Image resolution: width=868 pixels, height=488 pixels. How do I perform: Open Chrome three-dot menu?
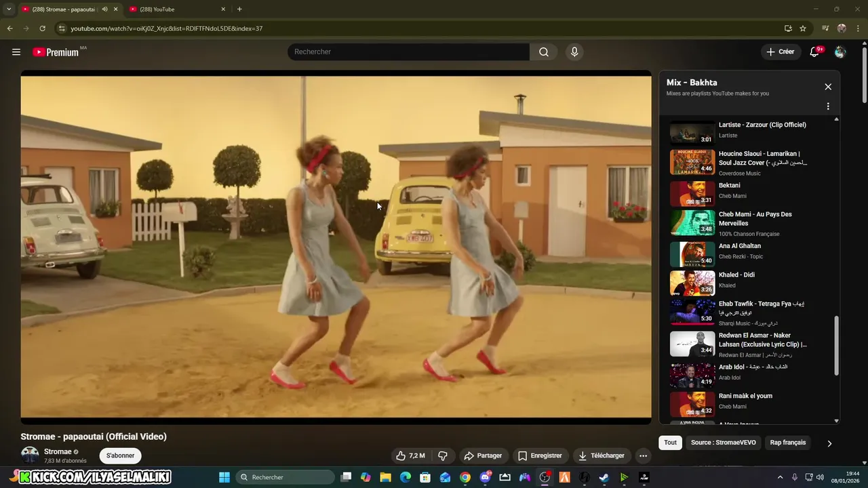point(858,28)
